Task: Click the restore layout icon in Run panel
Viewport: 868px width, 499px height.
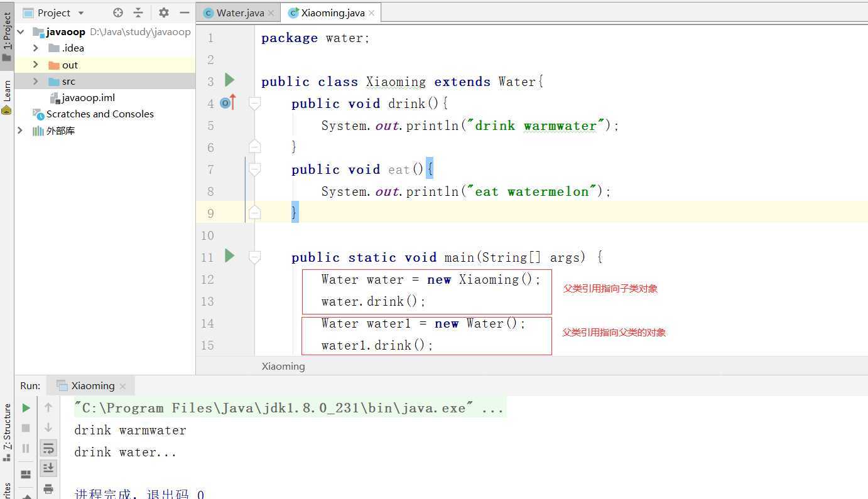Action: [26, 475]
